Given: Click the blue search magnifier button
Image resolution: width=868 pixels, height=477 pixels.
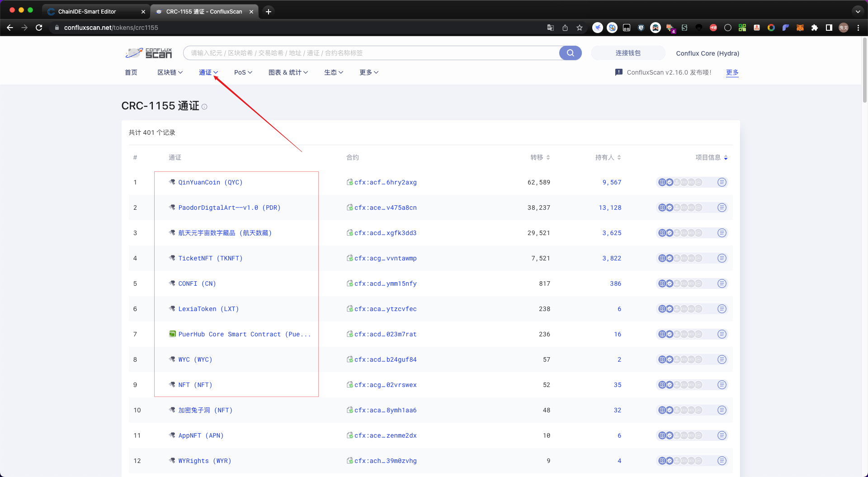Looking at the screenshot, I should 570,53.
